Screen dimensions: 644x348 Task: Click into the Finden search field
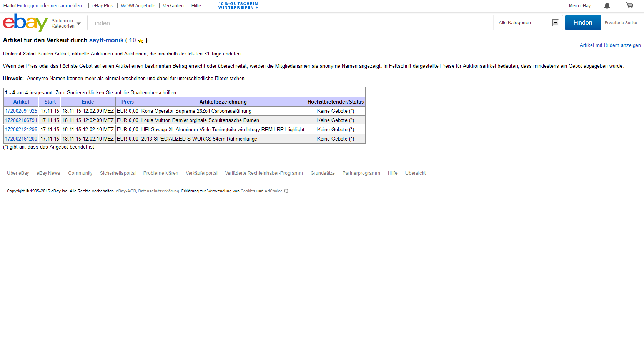click(x=290, y=23)
